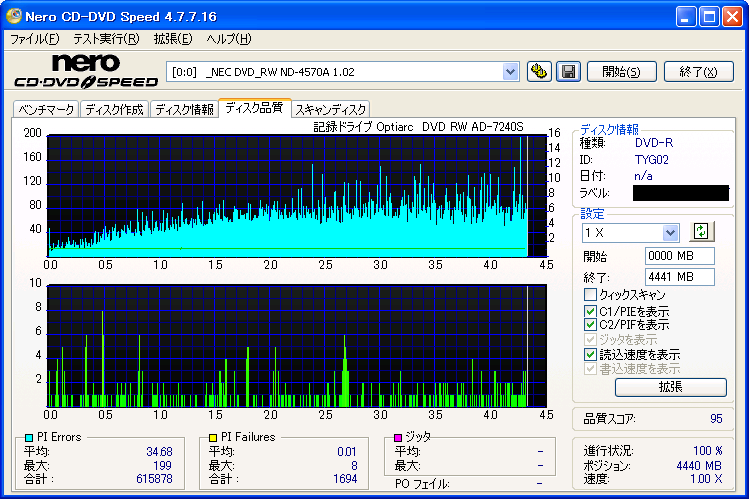Open the 1 X speed dropdown
Image resolution: width=749 pixels, height=499 pixels.
(x=670, y=233)
